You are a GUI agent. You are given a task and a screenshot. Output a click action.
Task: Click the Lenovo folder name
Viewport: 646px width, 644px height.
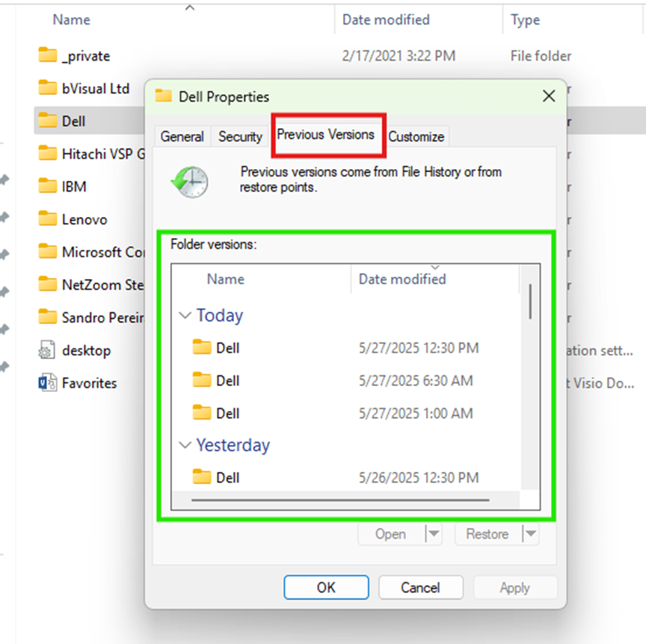pos(84,219)
